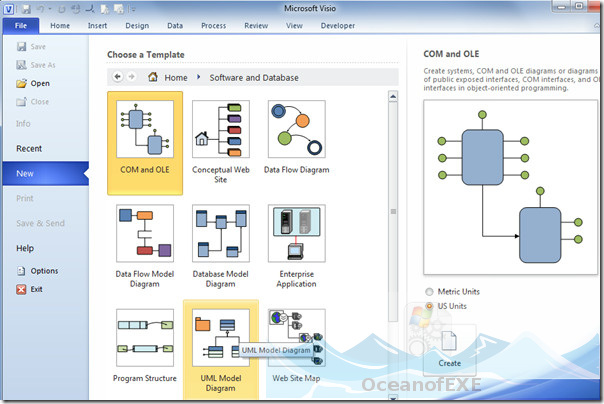Image resolution: width=604 pixels, height=404 pixels.
Task: Open Save & Send in sidebar
Action: (40, 223)
